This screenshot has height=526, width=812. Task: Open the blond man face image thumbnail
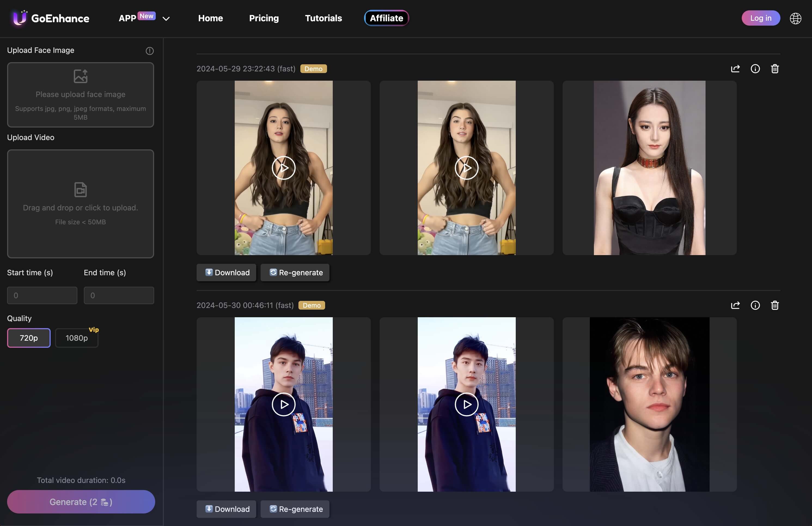[649, 404]
